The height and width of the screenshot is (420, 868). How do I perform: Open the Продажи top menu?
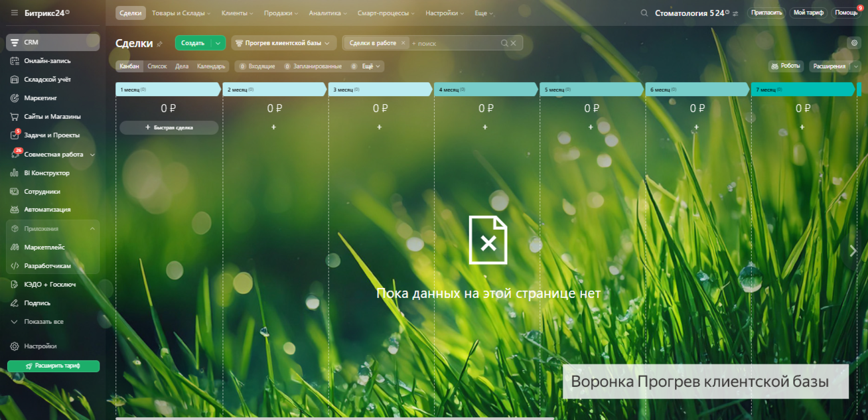281,13
